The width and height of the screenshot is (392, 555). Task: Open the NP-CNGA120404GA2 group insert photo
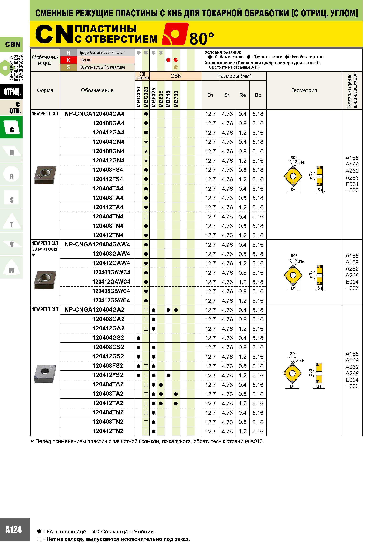pos(45,374)
